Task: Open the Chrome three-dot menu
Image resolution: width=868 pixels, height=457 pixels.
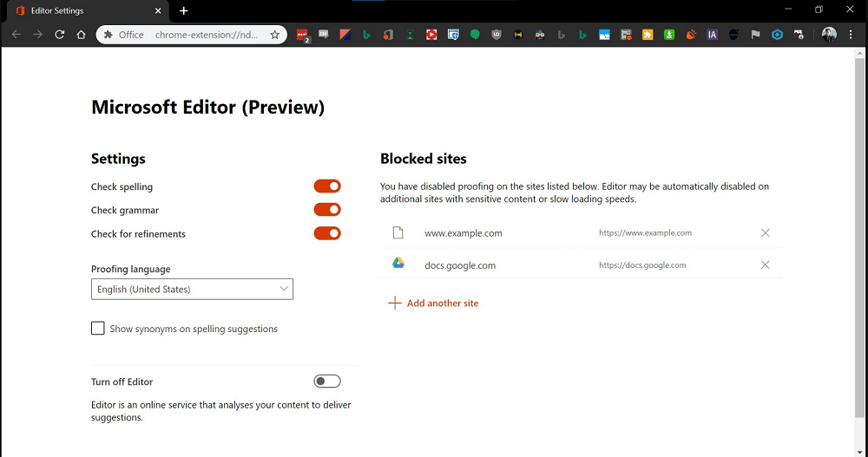Action: coord(851,35)
